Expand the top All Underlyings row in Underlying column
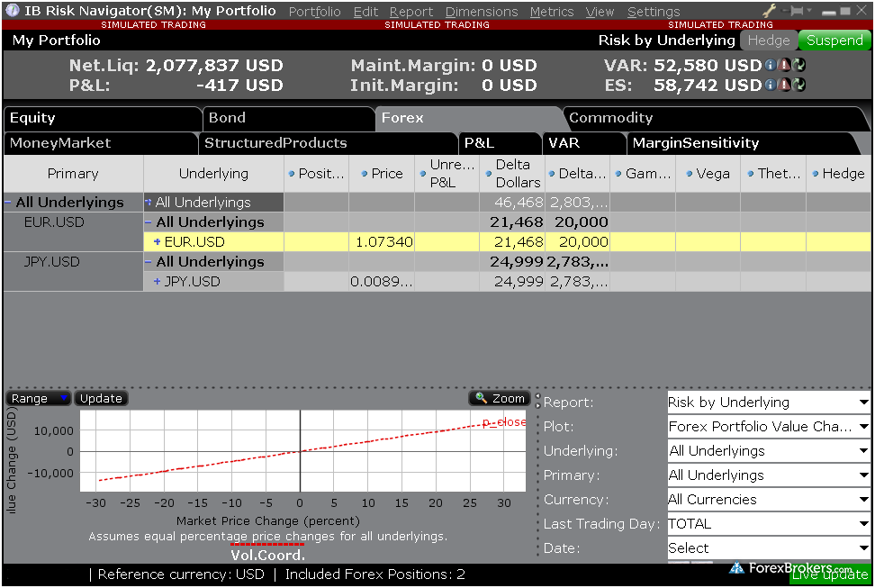The width and height of the screenshot is (875, 588). coord(149,202)
